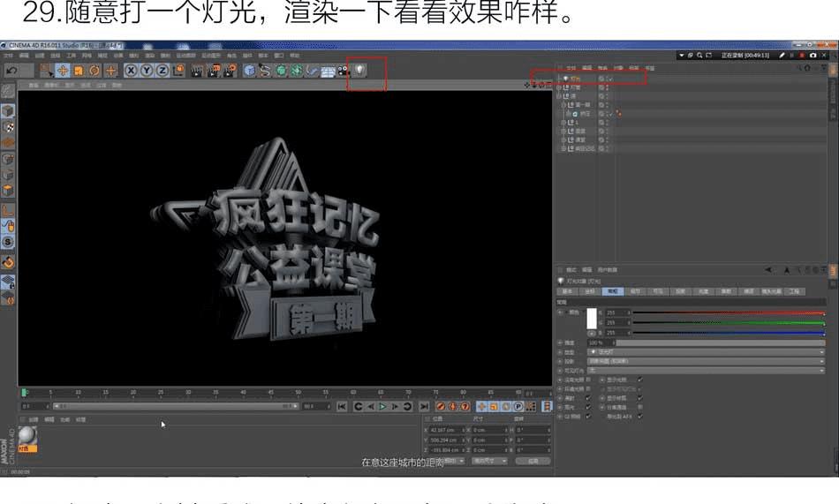Select the Live Selection tool
This screenshot has width=839, height=504.
pyautogui.click(x=47, y=70)
